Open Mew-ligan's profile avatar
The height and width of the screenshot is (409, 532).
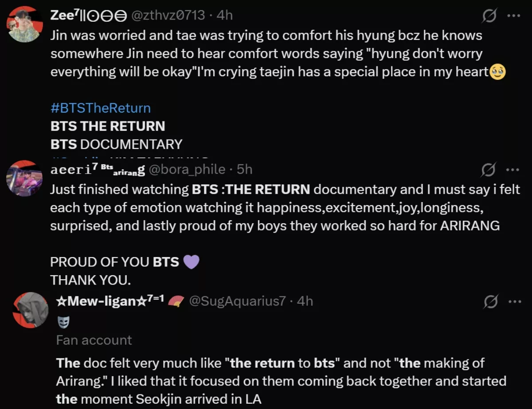[29, 310]
